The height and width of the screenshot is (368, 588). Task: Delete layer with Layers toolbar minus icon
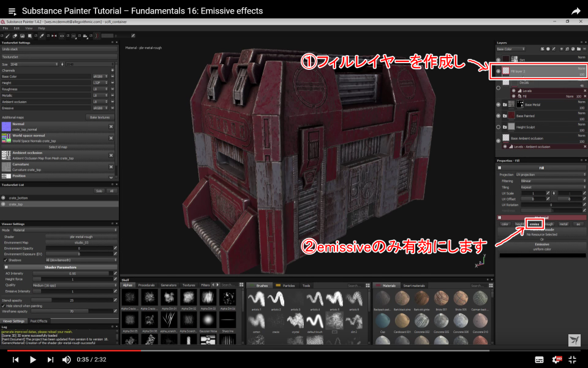pos(584,49)
